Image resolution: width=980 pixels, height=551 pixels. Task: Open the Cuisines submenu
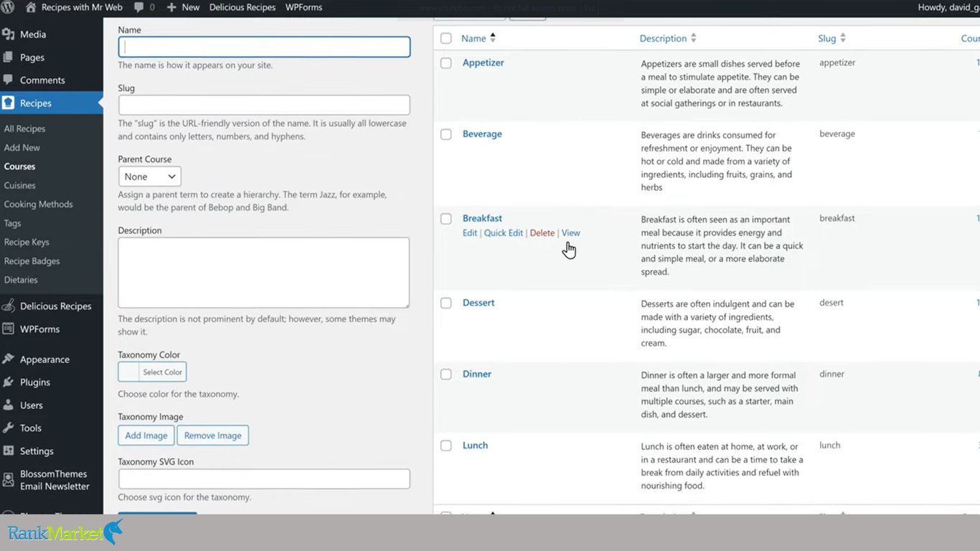tap(19, 185)
